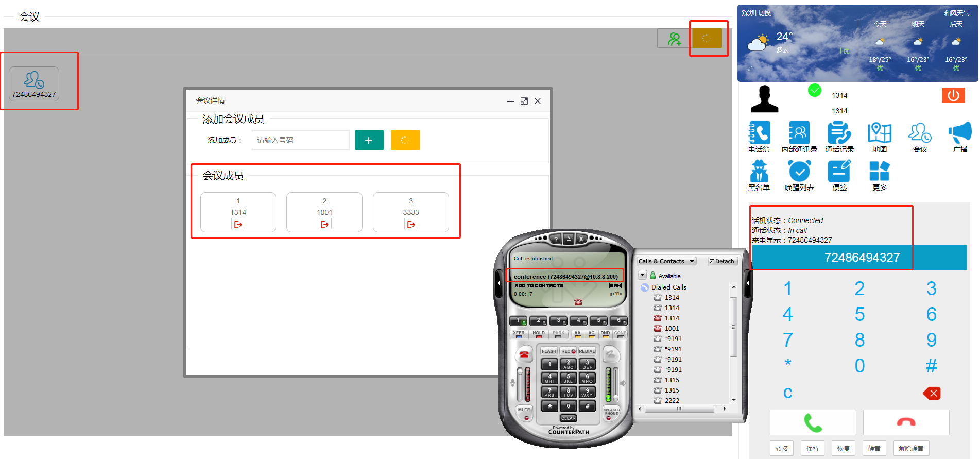Screen dimensions: 980x459
Task: Click the green add-member icon in conference toolbar
Action: coord(674,39)
